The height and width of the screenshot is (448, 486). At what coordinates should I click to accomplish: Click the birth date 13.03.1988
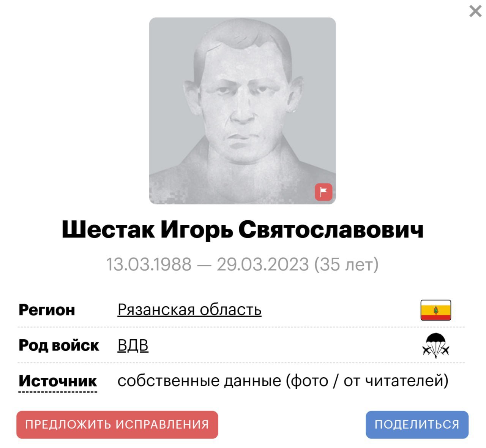coord(149,264)
